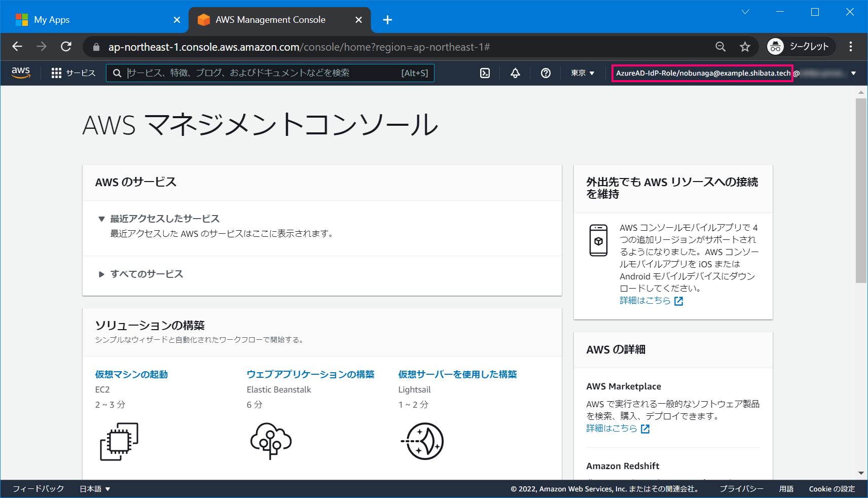This screenshot has width=868, height=498.
Task: Click the フィードバック footer button
Action: point(39,489)
